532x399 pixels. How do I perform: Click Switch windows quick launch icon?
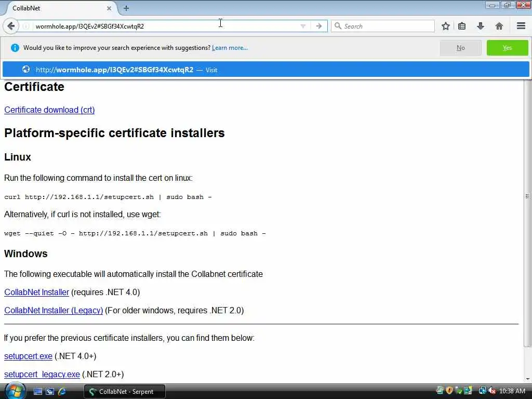(x=50, y=392)
